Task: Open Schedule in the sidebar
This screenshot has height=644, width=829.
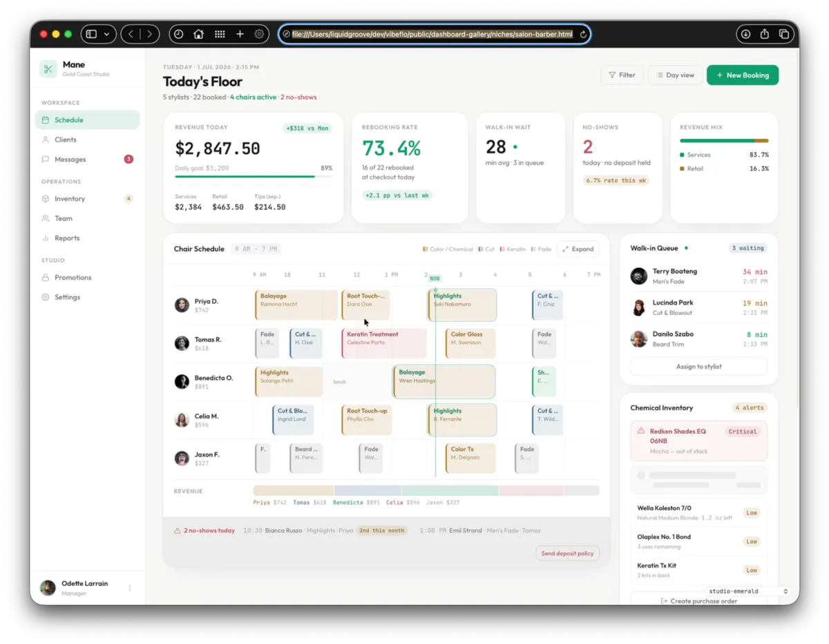Action: 87,120
